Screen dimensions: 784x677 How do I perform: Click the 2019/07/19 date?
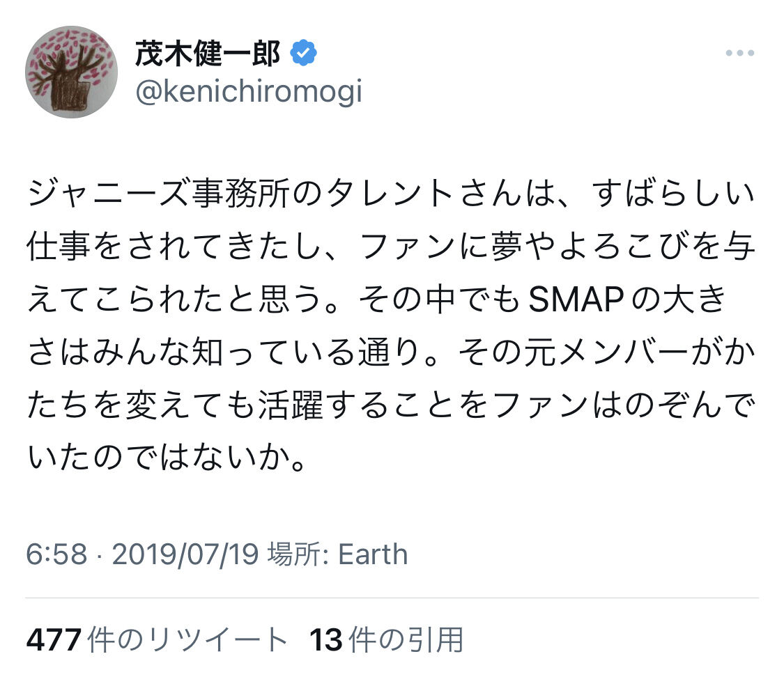tap(185, 555)
